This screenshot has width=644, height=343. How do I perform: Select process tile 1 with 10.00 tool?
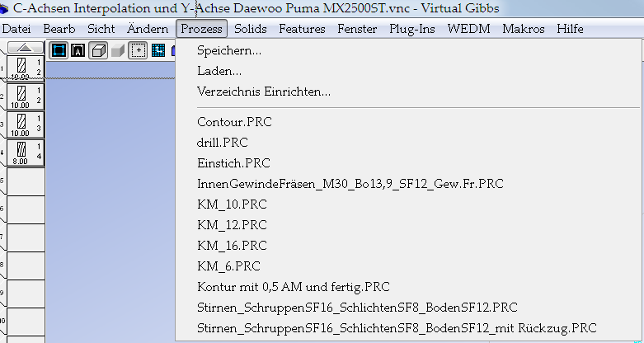pos(26,68)
